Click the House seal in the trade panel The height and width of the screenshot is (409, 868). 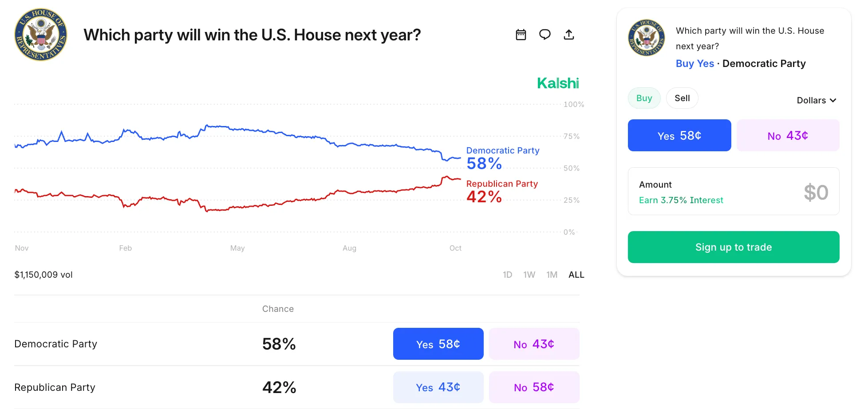click(x=647, y=38)
